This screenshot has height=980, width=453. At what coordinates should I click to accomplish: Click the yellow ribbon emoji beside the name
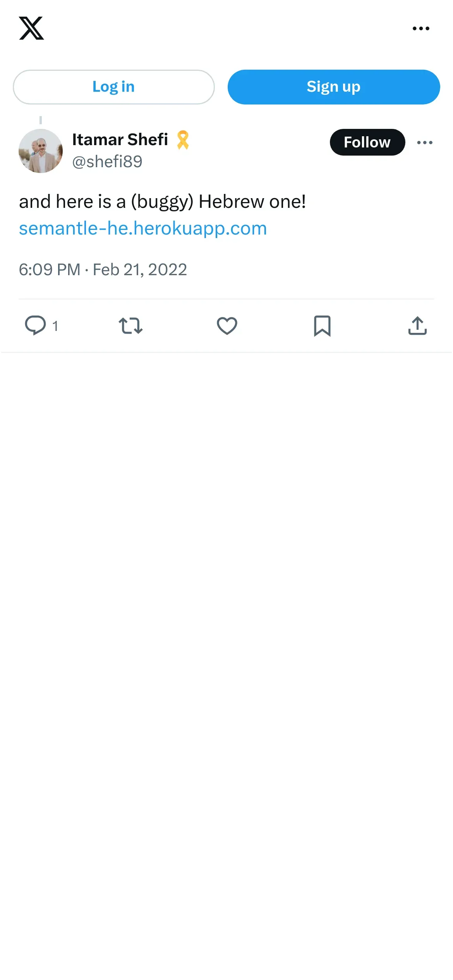pos(183,140)
